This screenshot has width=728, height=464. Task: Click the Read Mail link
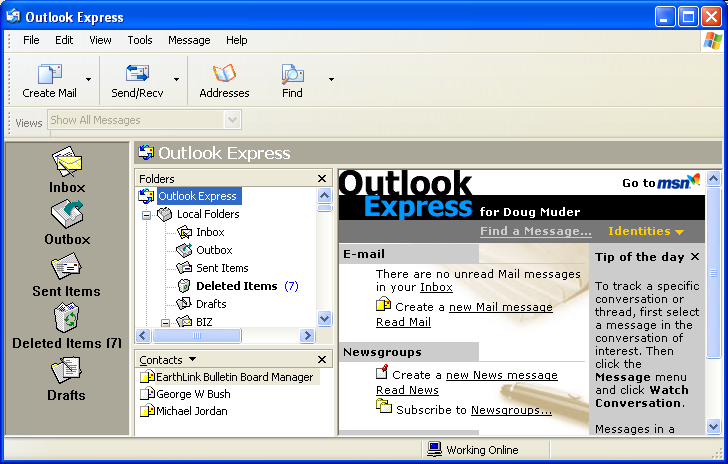[403, 322]
